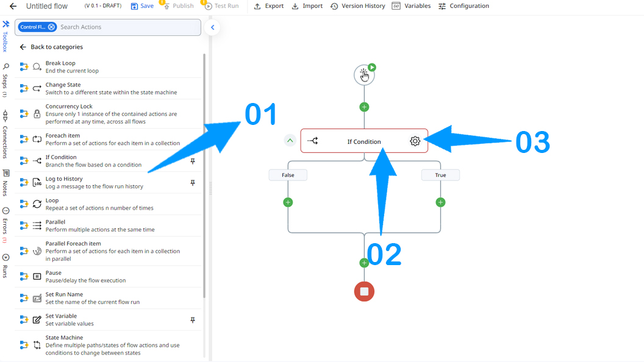The height and width of the screenshot is (362, 644).
Task: Click the manual trigger start node
Action: (x=364, y=75)
